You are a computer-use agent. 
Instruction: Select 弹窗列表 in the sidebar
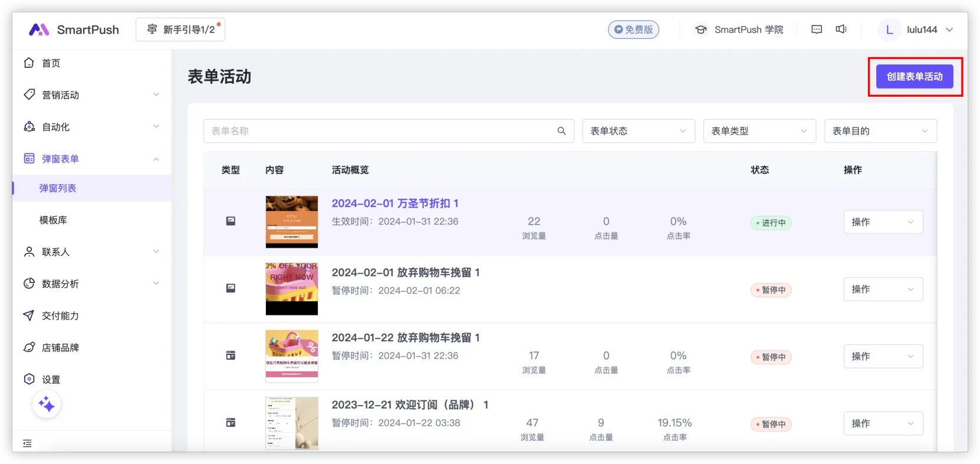[x=58, y=188]
